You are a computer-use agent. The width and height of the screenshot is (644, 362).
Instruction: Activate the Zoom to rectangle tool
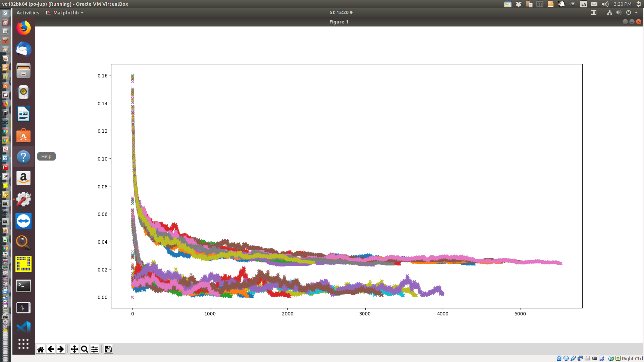[85, 349]
